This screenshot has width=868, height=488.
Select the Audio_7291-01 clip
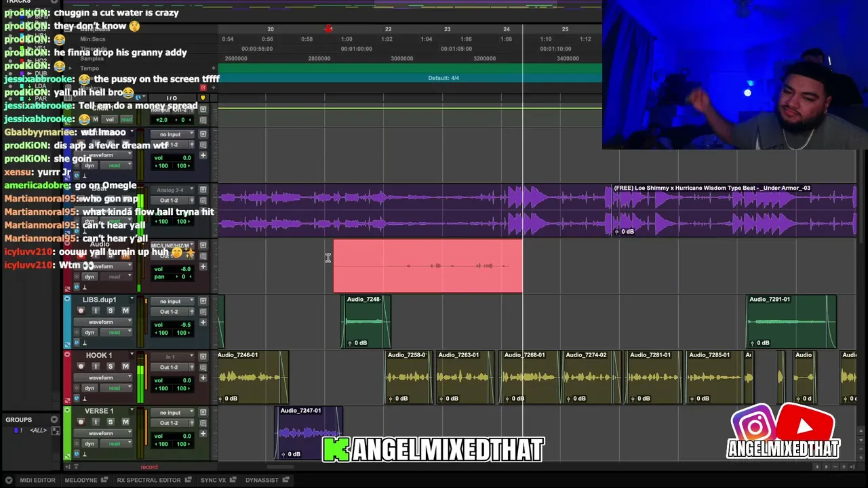pos(791,321)
